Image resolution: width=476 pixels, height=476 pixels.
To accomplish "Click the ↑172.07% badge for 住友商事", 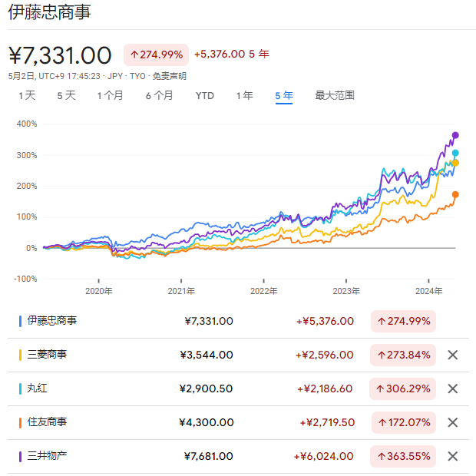I will click(x=404, y=422).
